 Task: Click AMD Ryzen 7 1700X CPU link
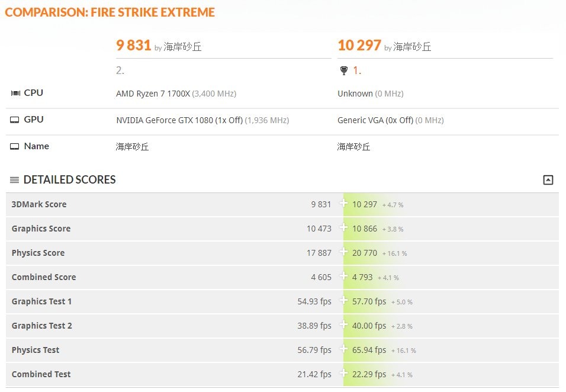tap(153, 94)
